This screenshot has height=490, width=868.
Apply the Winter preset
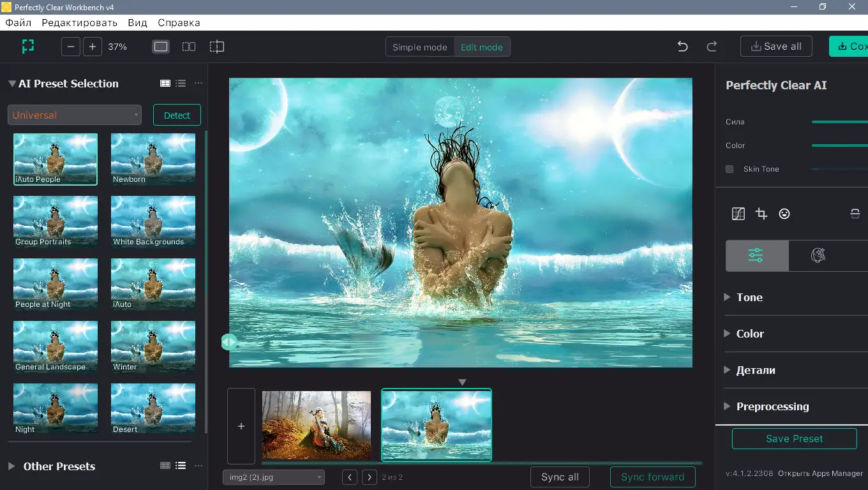(153, 346)
